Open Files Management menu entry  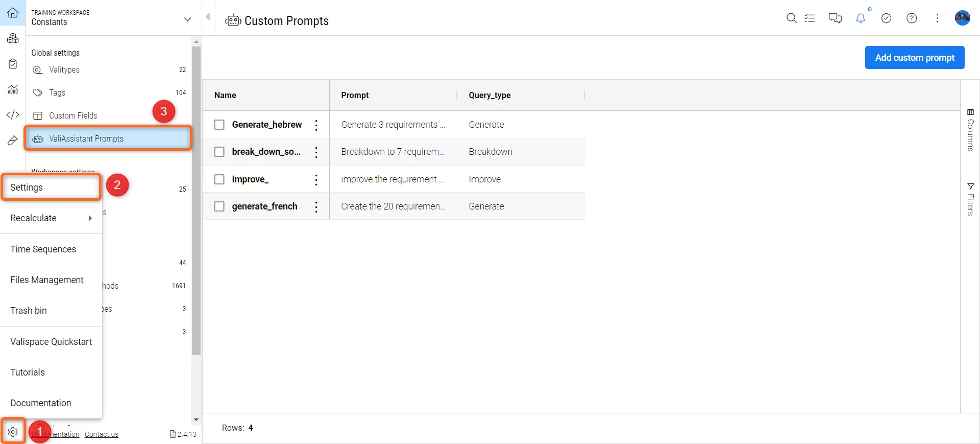tap(47, 280)
